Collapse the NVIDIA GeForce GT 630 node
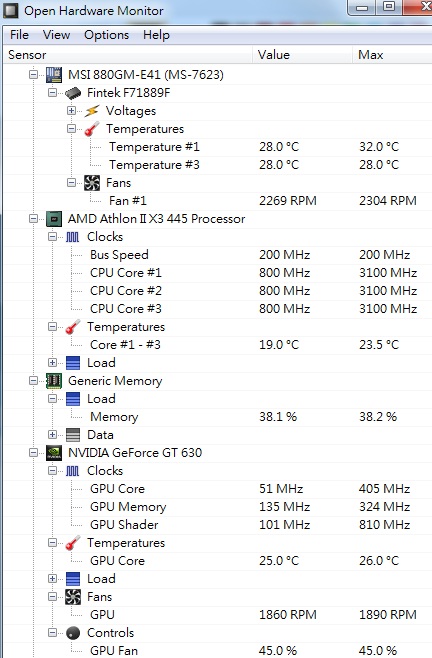The height and width of the screenshot is (658, 432). coord(34,453)
